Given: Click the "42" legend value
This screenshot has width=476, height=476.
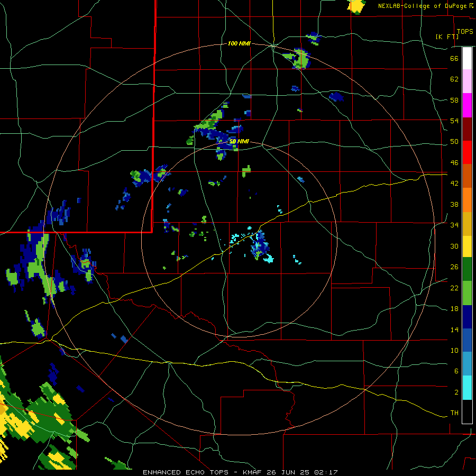Looking at the screenshot, I should point(454,184).
